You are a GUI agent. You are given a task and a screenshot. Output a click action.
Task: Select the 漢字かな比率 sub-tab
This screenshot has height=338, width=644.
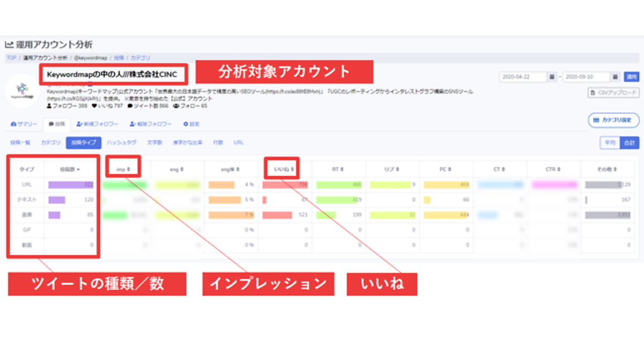[188, 143]
